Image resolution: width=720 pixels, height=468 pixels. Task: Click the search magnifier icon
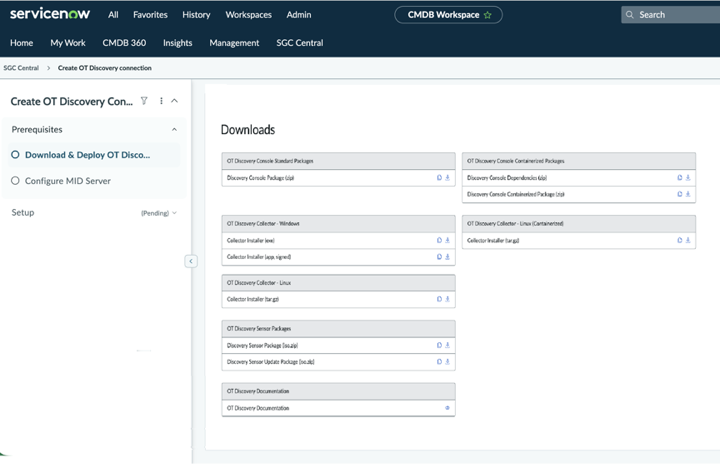pos(630,15)
